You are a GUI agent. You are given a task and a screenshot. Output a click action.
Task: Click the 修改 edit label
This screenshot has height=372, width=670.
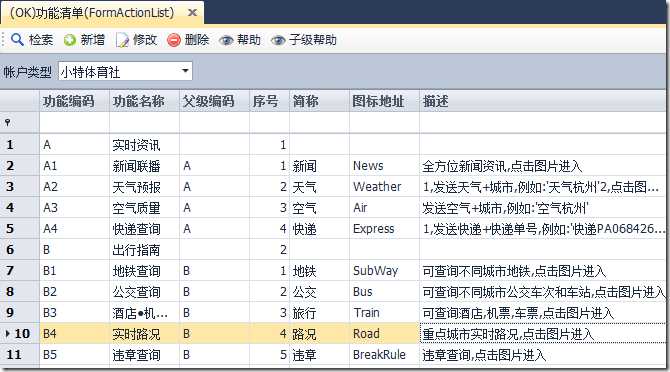(x=145, y=40)
